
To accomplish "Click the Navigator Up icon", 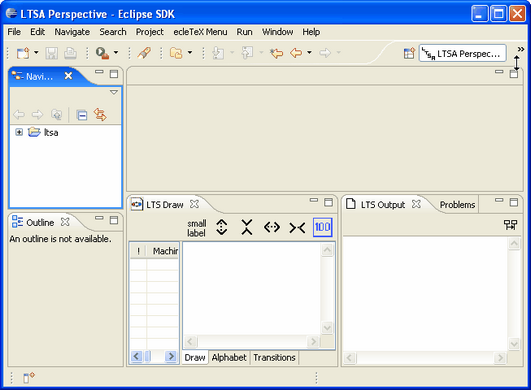I will [56, 115].
